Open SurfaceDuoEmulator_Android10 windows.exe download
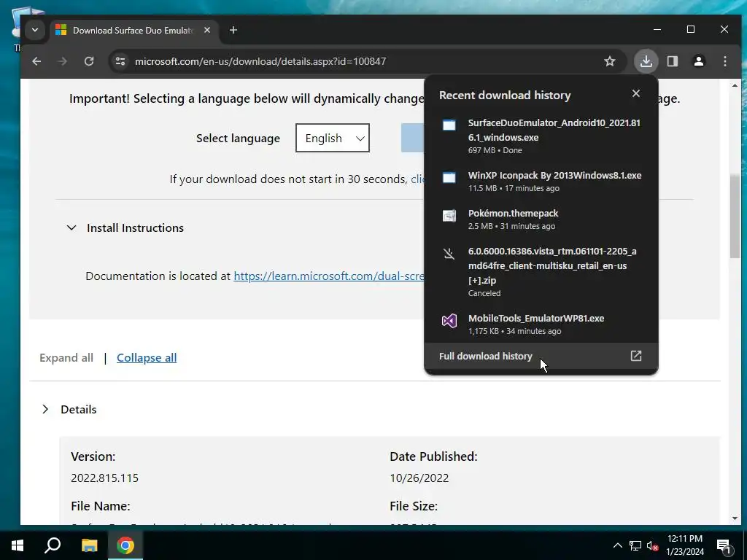Screen dimensions: 747x560 [x=541, y=136]
